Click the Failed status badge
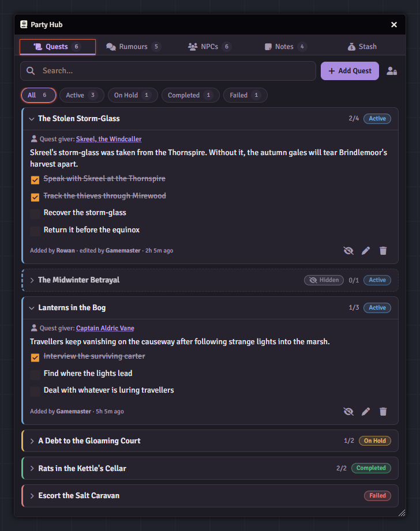The height and width of the screenshot is (531, 420). pyautogui.click(x=378, y=495)
